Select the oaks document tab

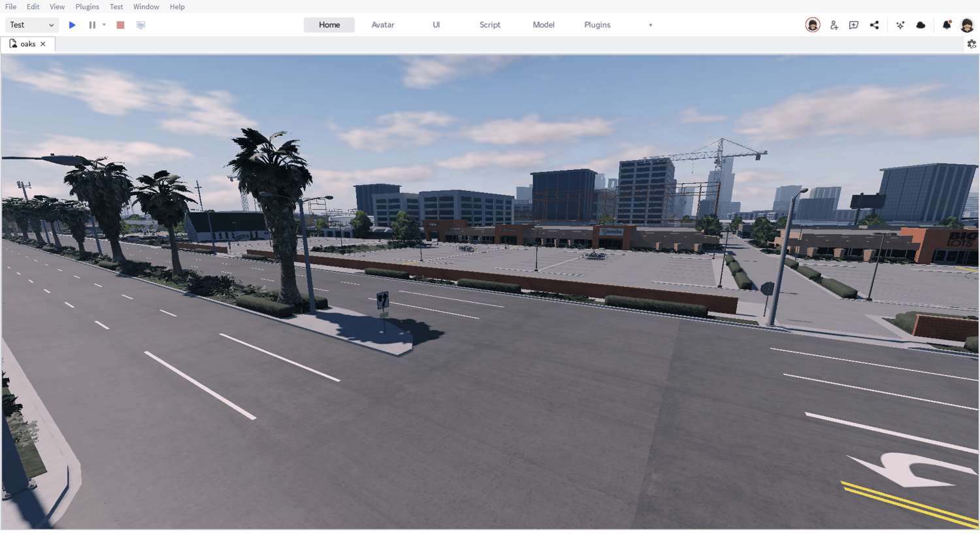tap(28, 44)
